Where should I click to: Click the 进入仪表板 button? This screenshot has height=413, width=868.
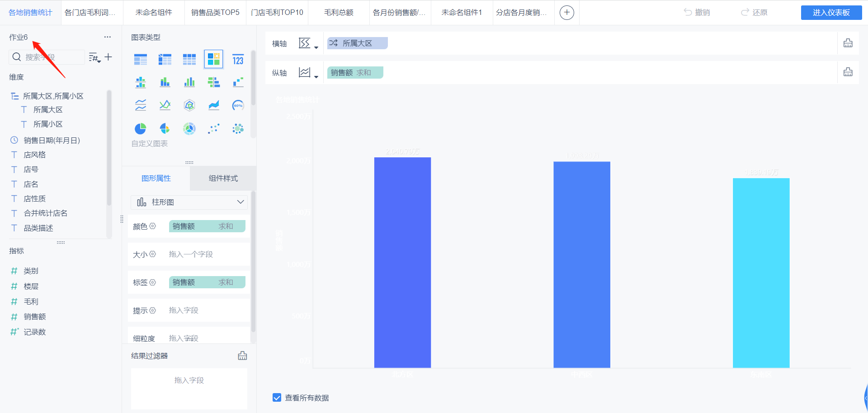pos(831,13)
